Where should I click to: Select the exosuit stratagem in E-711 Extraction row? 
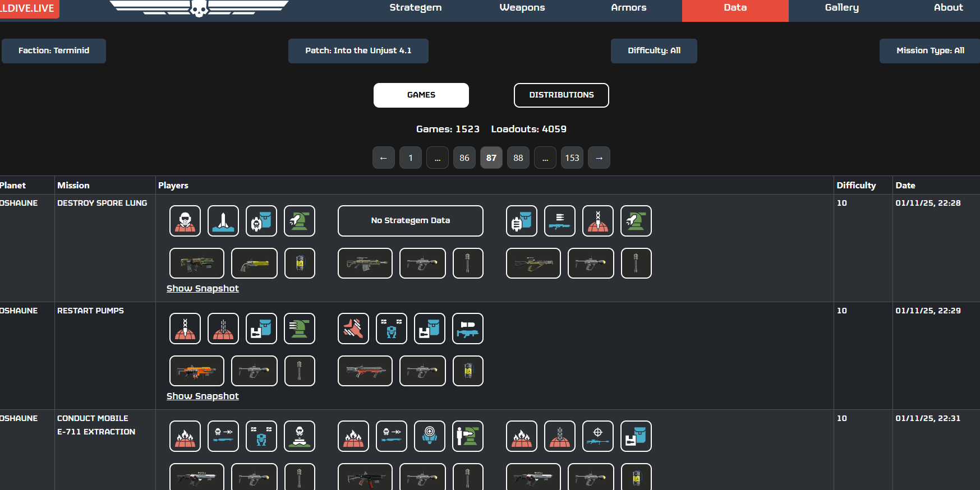[x=261, y=436]
